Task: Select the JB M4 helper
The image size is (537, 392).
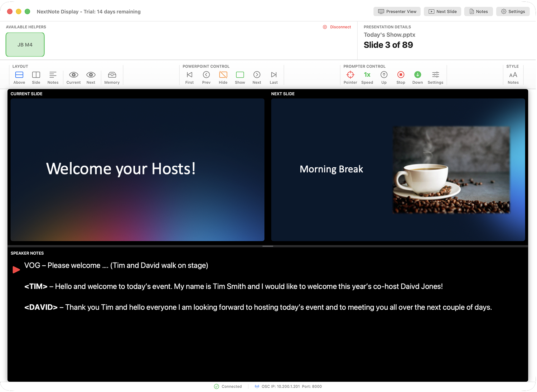Action: tap(25, 44)
